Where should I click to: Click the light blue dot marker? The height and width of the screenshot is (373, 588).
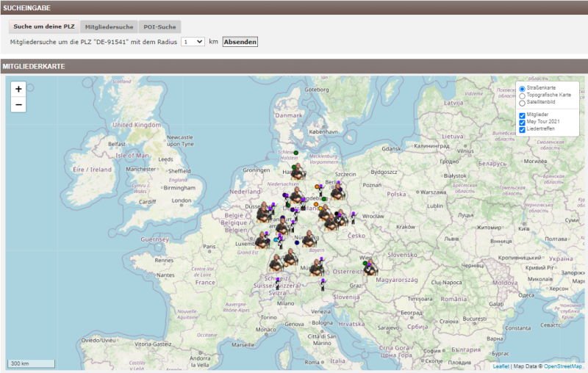pos(276,239)
